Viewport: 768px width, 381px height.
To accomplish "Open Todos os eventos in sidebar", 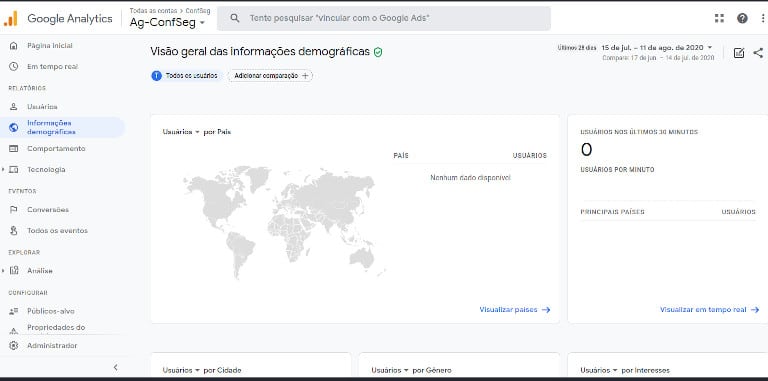I will pos(57,230).
